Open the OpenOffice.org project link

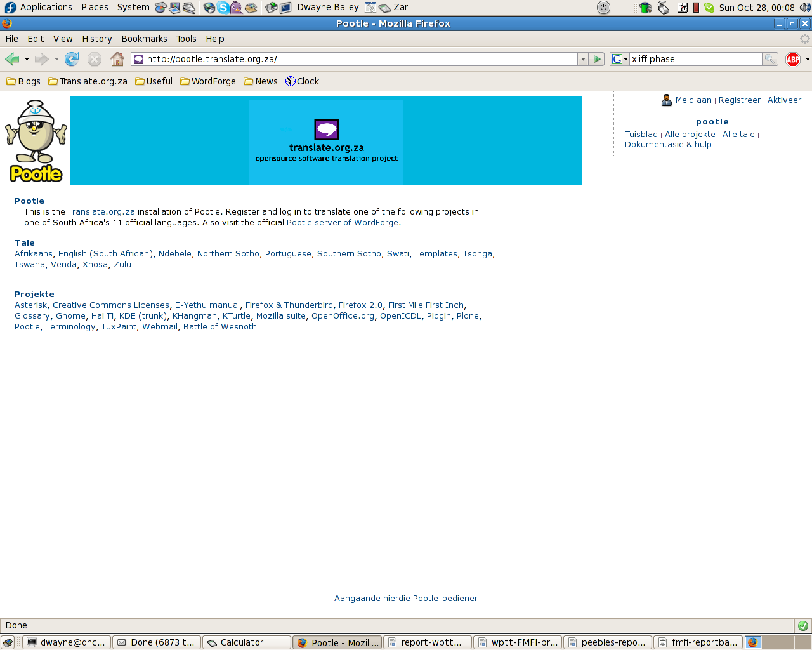pyautogui.click(x=343, y=316)
